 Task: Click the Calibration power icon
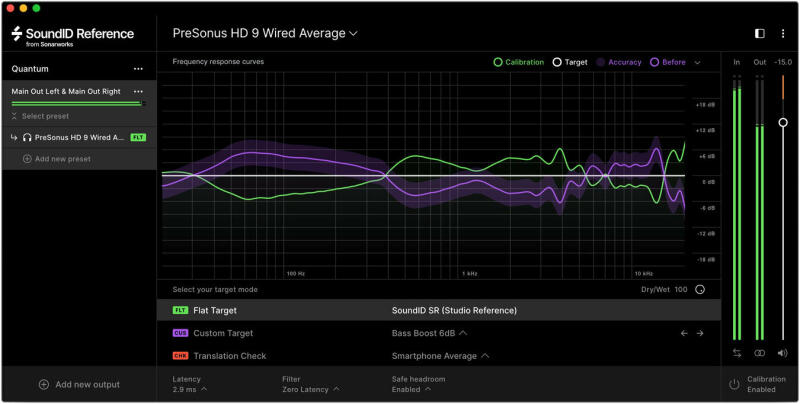[734, 385]
